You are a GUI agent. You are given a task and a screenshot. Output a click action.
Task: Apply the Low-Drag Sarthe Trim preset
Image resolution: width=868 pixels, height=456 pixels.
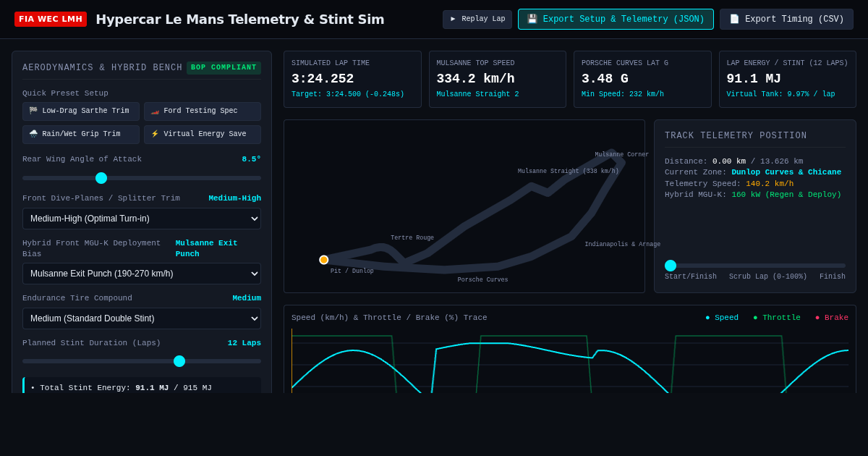pos(81,111)
